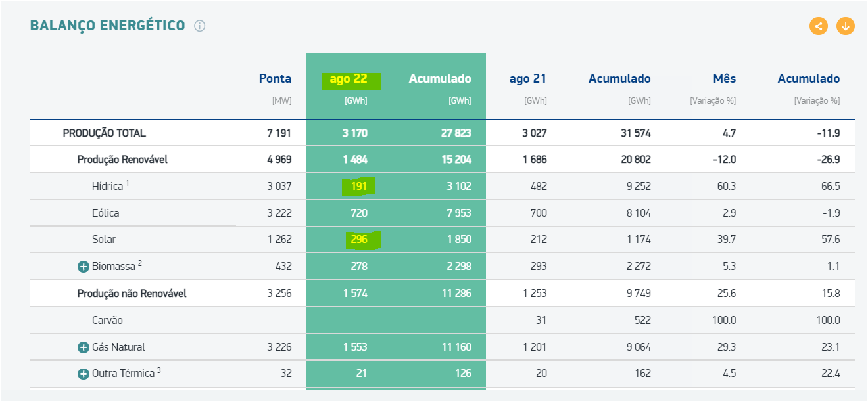Click the Hídrica row label

click(x=108, y=187)
